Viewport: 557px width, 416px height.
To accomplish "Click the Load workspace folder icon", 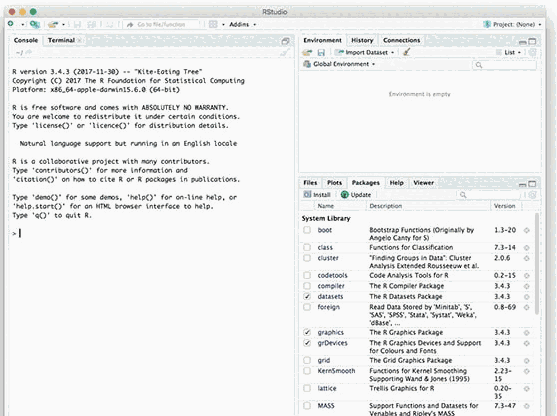I will [x=307, y=53].
